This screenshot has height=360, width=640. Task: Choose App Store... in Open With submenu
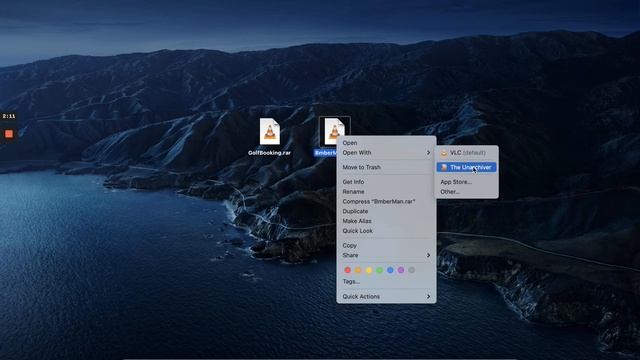coord(467,182)
